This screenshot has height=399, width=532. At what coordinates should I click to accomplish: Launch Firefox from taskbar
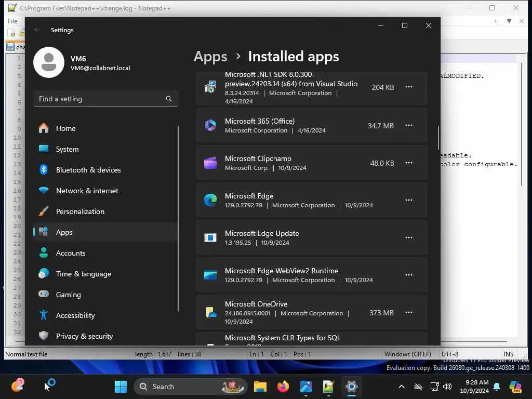283,387
